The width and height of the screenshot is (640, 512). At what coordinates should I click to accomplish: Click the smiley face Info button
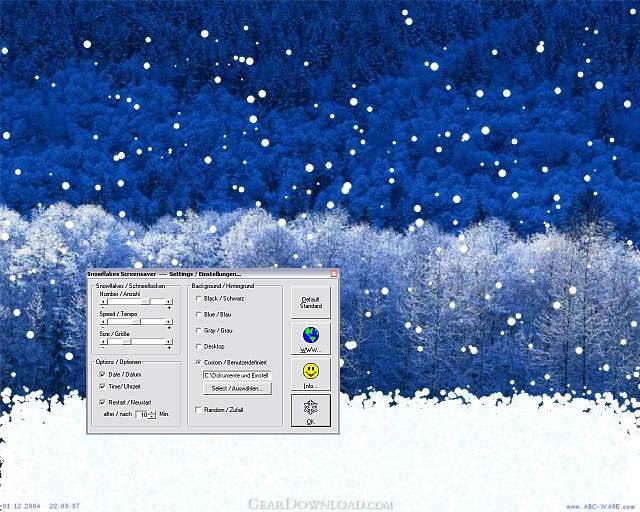pyautogui.click(x=310, y=374)
